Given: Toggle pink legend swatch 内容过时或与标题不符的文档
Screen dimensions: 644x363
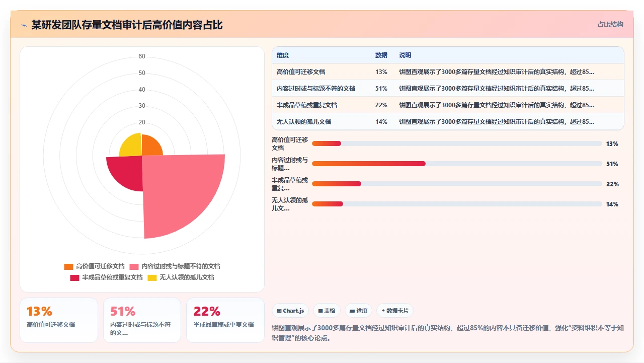Looking at the screenshot, I should 134,266.
